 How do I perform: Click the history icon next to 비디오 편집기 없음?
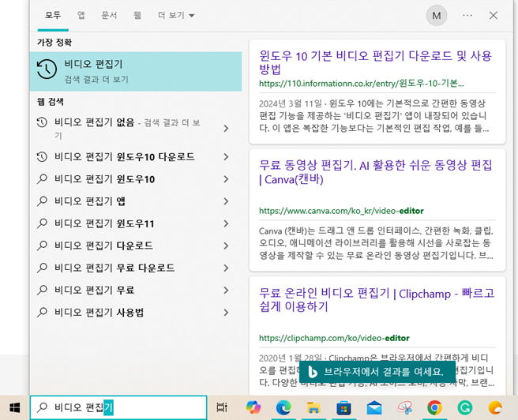42,122
